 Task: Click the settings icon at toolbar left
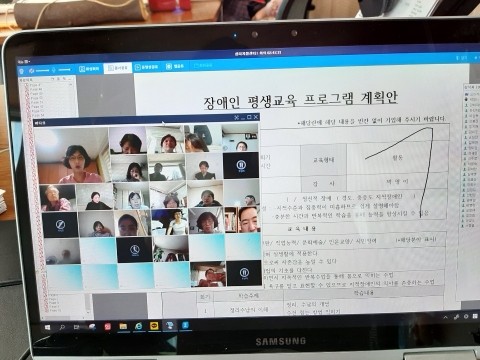pyautogui.click(x=22, y=71)
